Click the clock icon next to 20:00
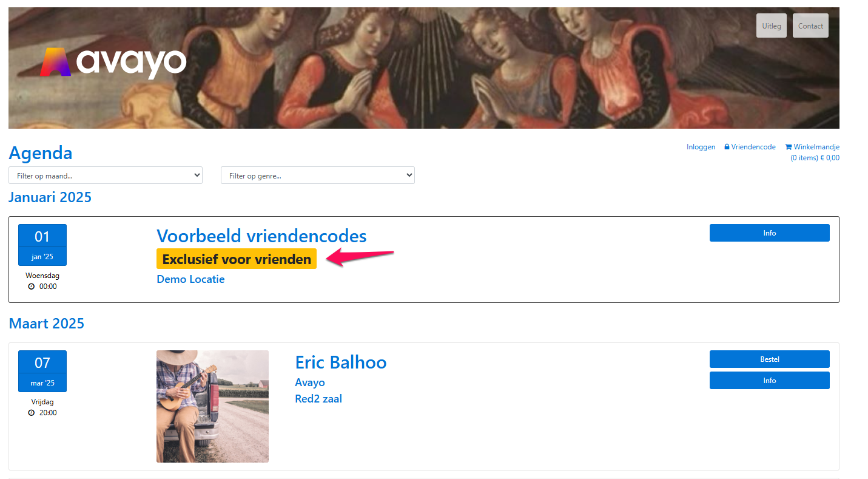The height and width of the screenshot is (479, 868). pyautogui.click(x=32, y=413)
